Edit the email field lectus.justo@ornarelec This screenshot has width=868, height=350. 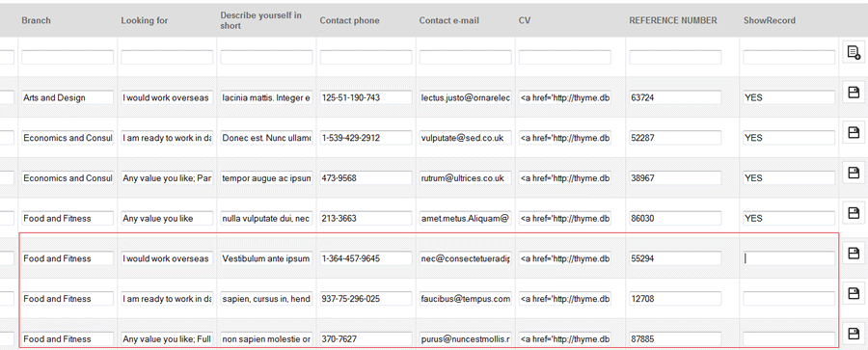click(466, 97)
